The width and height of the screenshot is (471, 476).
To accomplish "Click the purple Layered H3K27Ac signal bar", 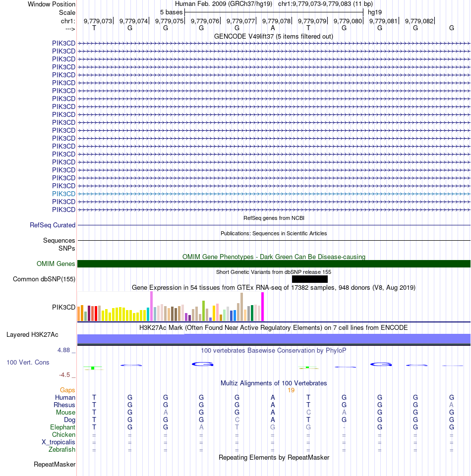I will coord(274,339).
